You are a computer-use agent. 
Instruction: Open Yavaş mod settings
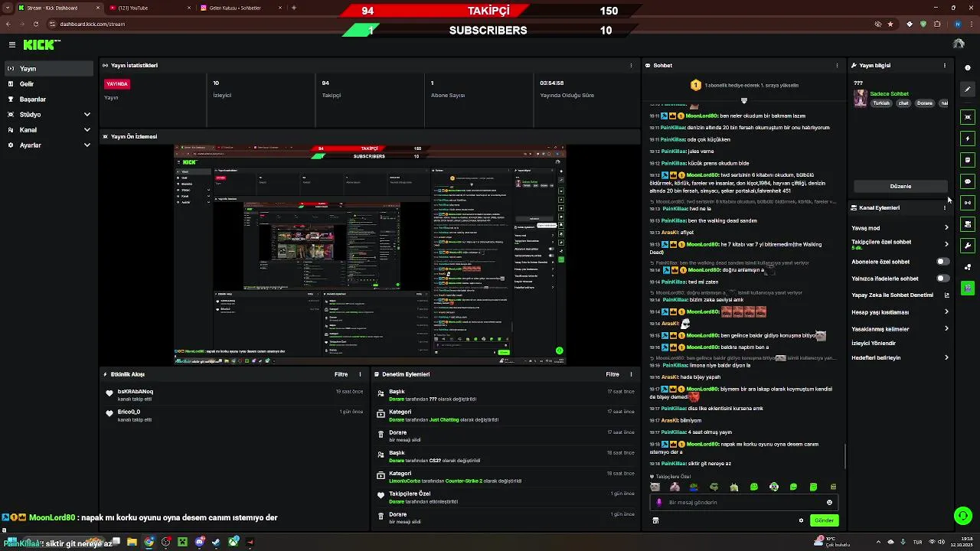(x=900, y=228)
